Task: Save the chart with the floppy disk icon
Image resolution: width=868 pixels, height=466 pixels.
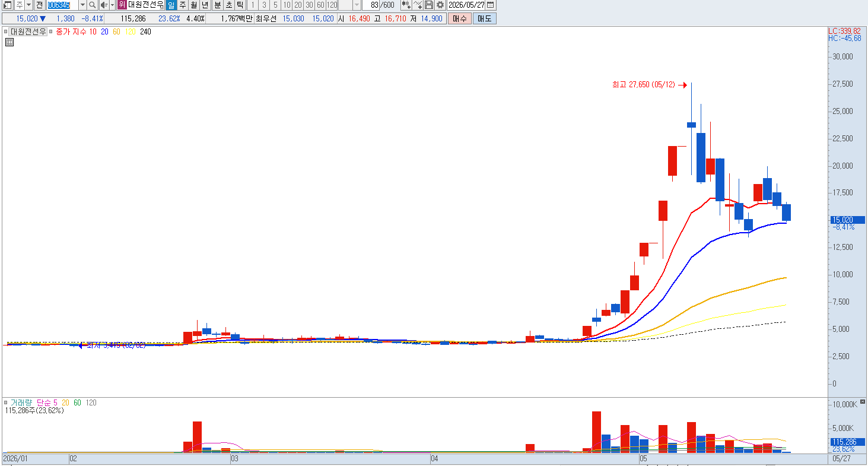Action: coord(429,5)
